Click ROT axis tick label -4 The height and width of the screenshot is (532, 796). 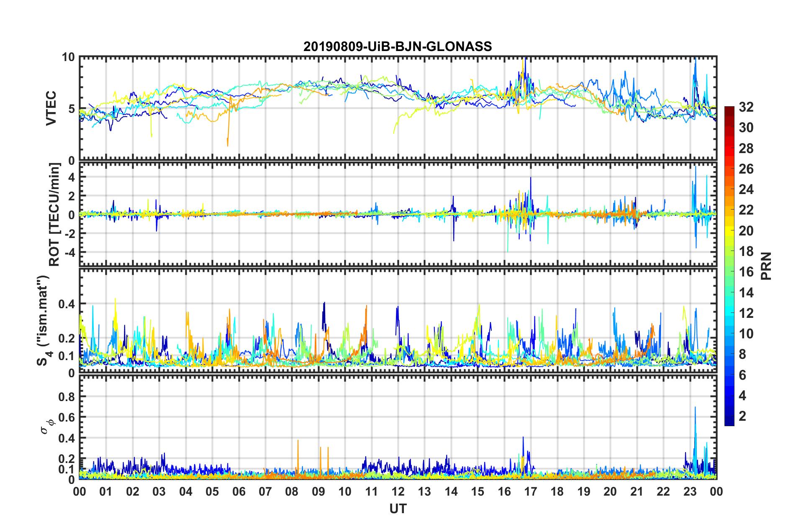click(69, 252)
